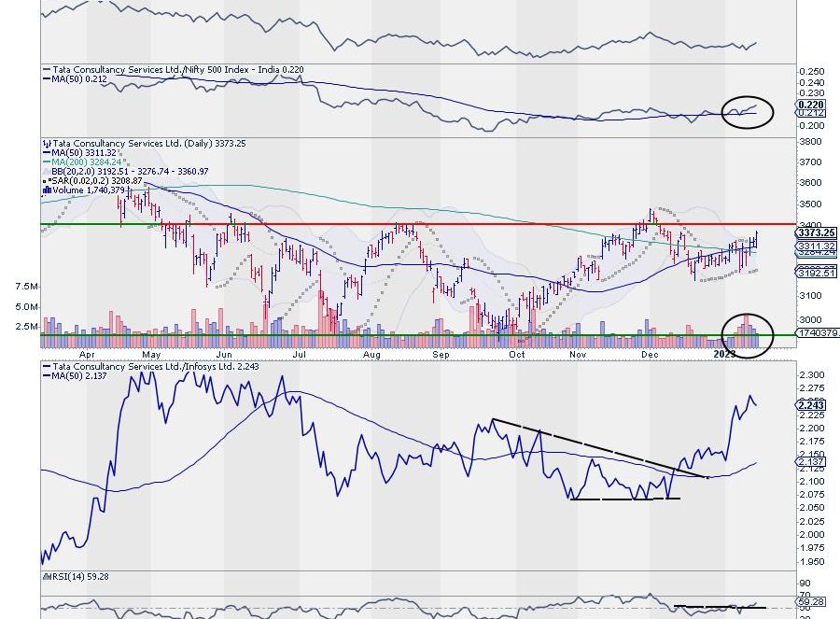The height and width of the screenshot is (619, 840).
Task: Select the 2.275 ratio axis label
Action: pyautogui.click(x=812, y=388)
